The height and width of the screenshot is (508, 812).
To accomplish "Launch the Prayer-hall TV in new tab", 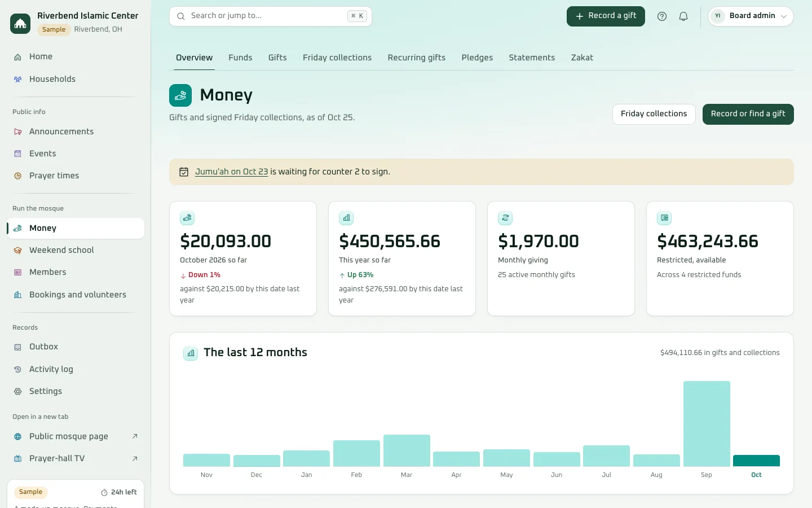I will 76,458.
